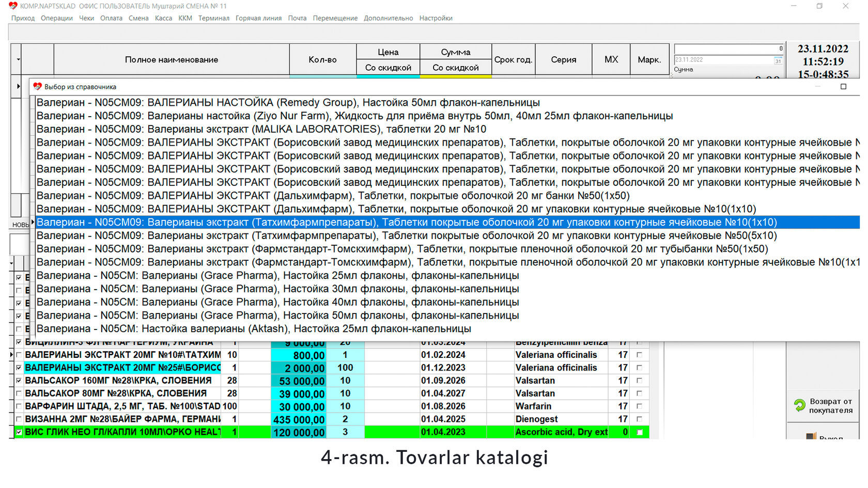Click 'Возврат от покупателя' button
Screen dimensions: 868x488
tap(823, 405)
